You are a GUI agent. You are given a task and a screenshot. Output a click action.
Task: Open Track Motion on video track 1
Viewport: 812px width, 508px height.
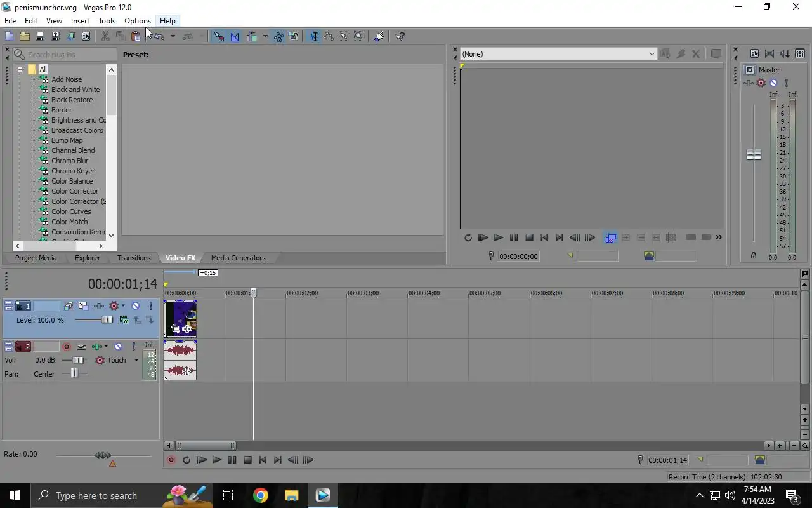(x=83, y=306)
